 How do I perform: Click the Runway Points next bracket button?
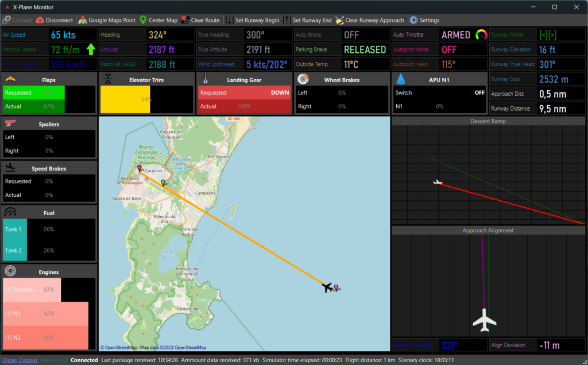point(552,35)
